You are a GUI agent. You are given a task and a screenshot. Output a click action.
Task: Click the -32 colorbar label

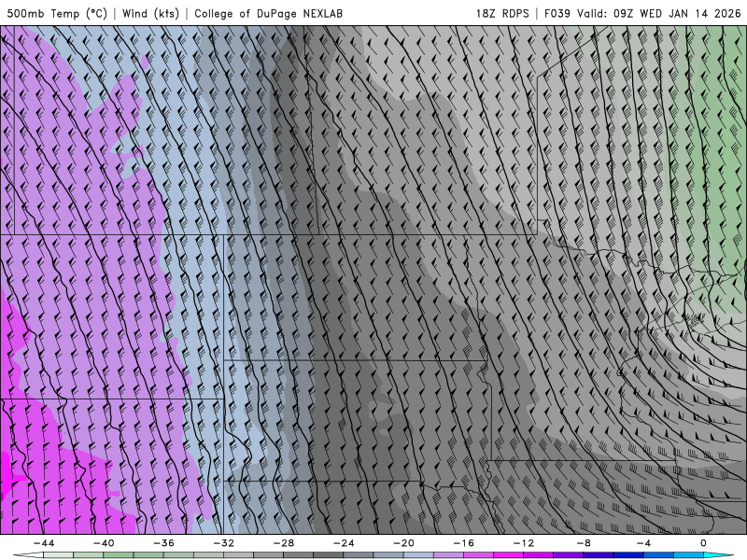pyautogui.click(x=224, y=543)
